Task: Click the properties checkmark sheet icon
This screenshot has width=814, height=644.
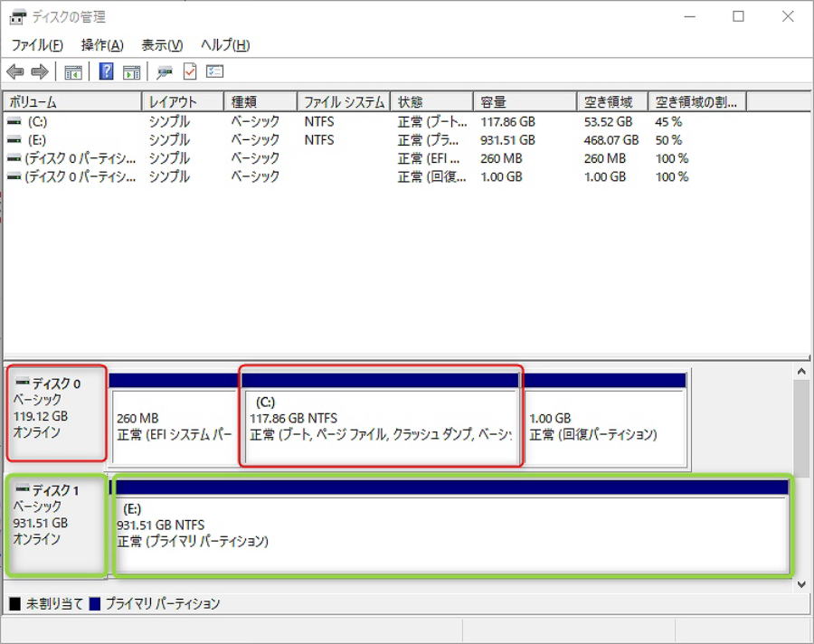Action: click(x=190, y=71)
